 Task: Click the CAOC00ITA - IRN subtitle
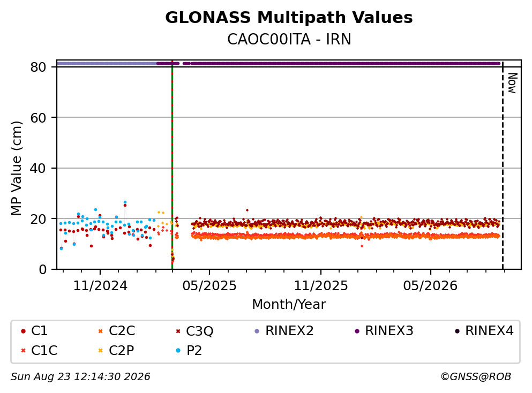[289, 39]
